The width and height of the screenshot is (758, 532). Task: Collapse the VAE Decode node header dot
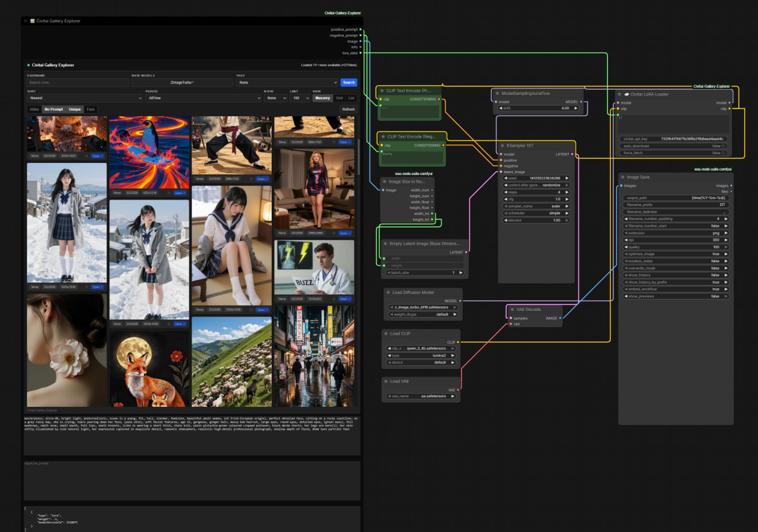(x=511, y=309)
